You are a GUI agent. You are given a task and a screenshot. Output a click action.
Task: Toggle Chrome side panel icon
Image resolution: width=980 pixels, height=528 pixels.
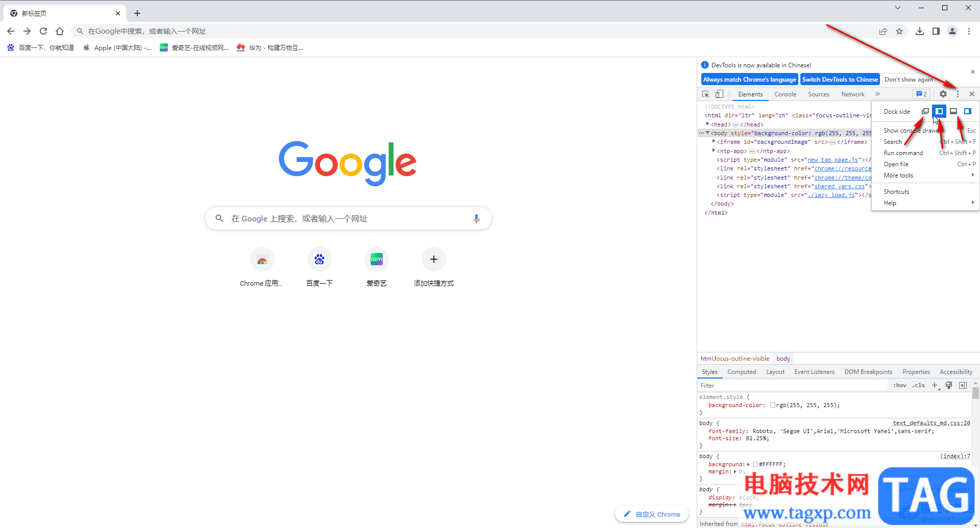[936, 31]
